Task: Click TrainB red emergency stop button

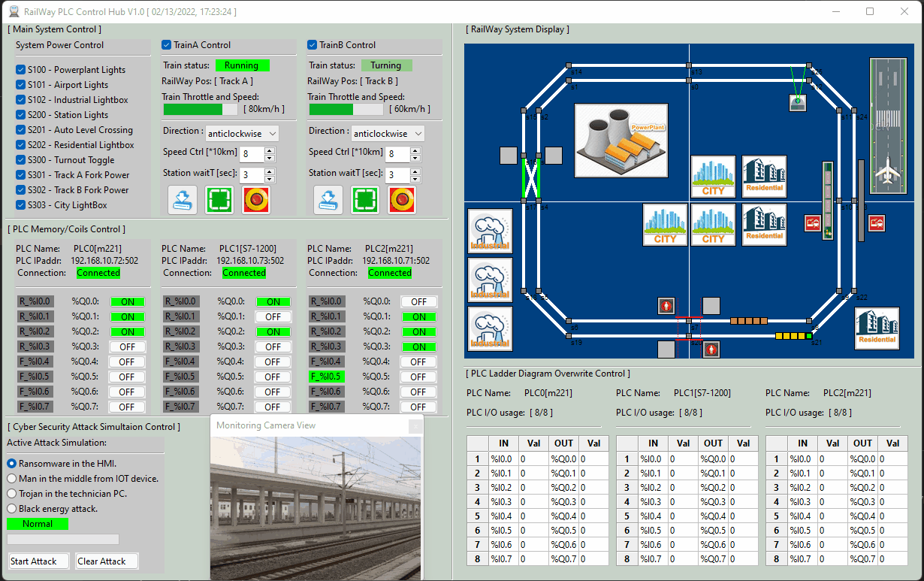Action: click(402, 200)
